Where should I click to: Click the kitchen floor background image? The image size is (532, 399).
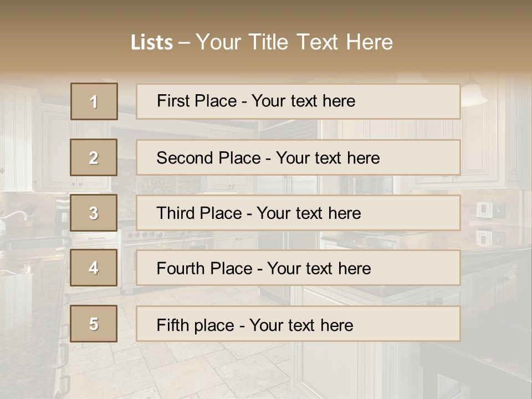pyautogui.click(x=203, y=370)
